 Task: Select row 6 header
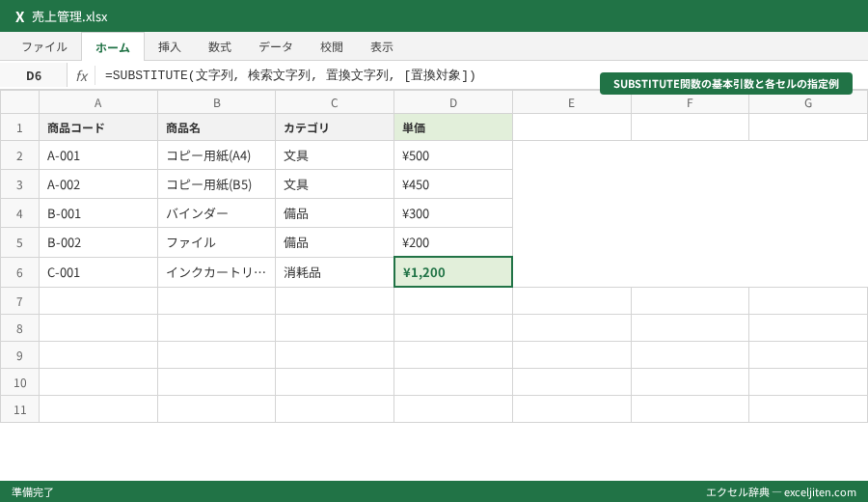point(19,272)
